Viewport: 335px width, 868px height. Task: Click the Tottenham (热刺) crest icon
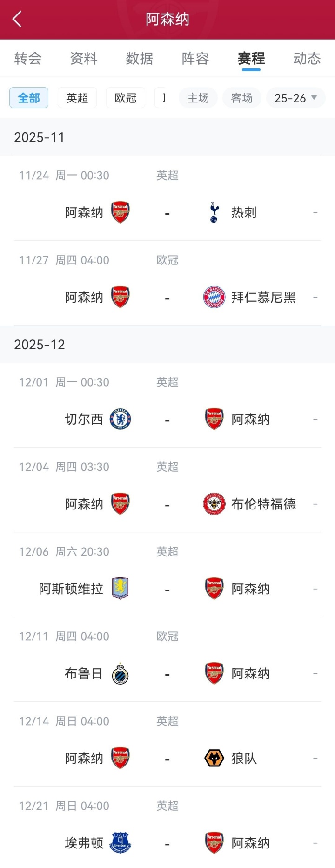[214, 212]
